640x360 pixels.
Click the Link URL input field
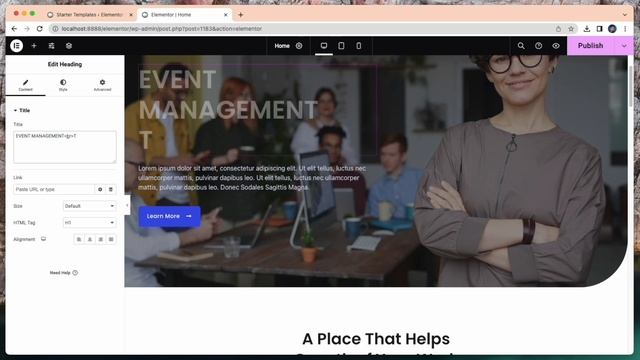pyautogui.click(x=54, y=189)
